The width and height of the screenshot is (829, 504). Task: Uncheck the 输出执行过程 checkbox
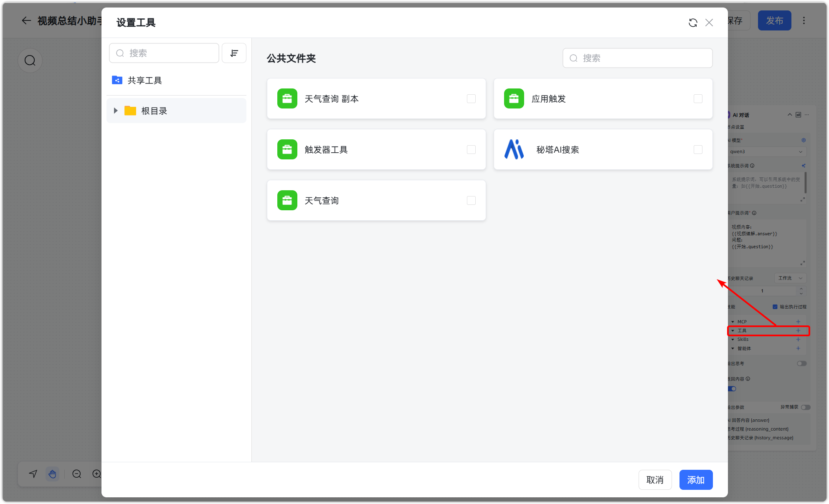(775, 306)
